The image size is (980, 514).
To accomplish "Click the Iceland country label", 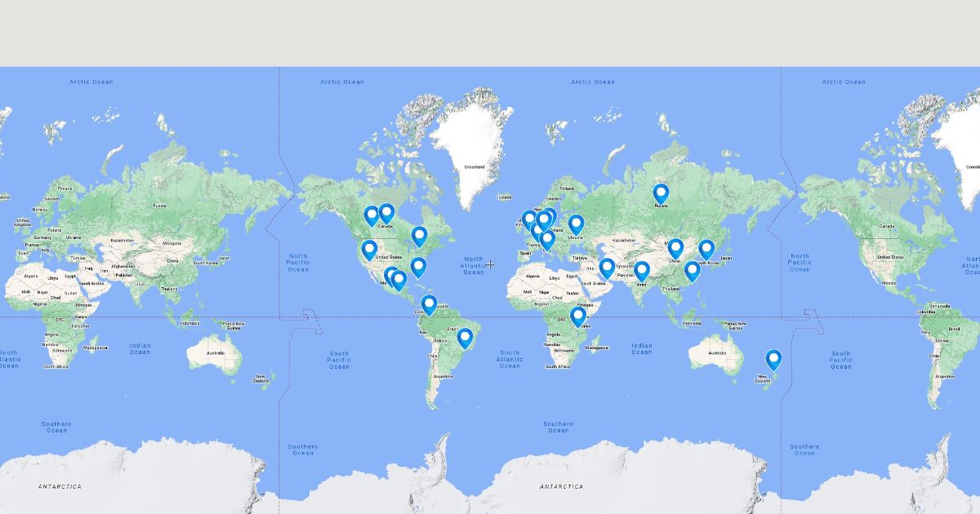I will (504, 197).
